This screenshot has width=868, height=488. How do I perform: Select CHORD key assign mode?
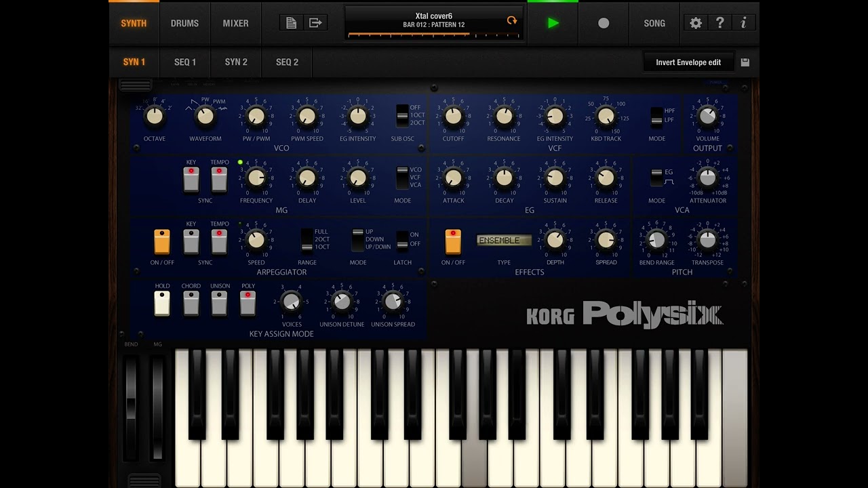click(191, 303)
